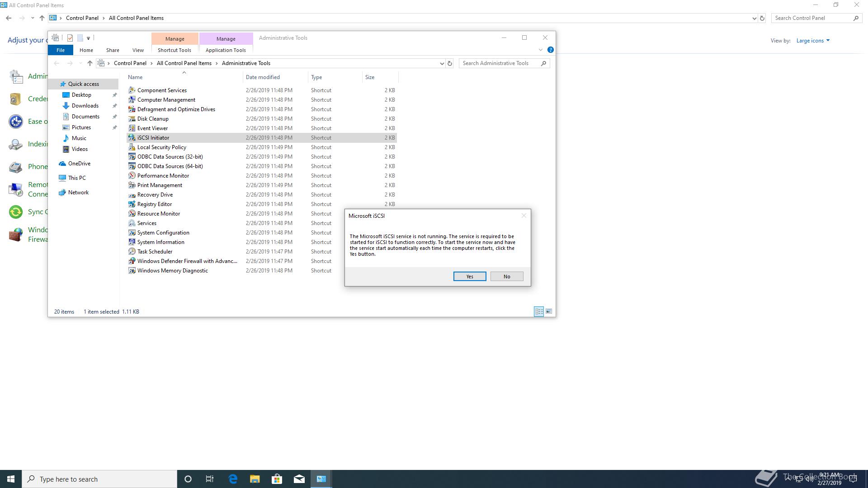Open the Microsoft Store taskbar icon
868x488 pixels.
tap(277, 479)
